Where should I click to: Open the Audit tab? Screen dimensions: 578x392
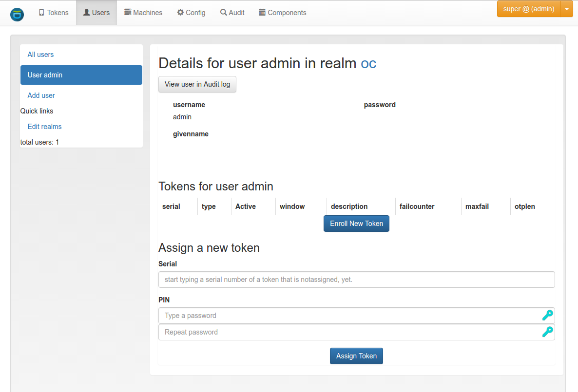(232, 13)
